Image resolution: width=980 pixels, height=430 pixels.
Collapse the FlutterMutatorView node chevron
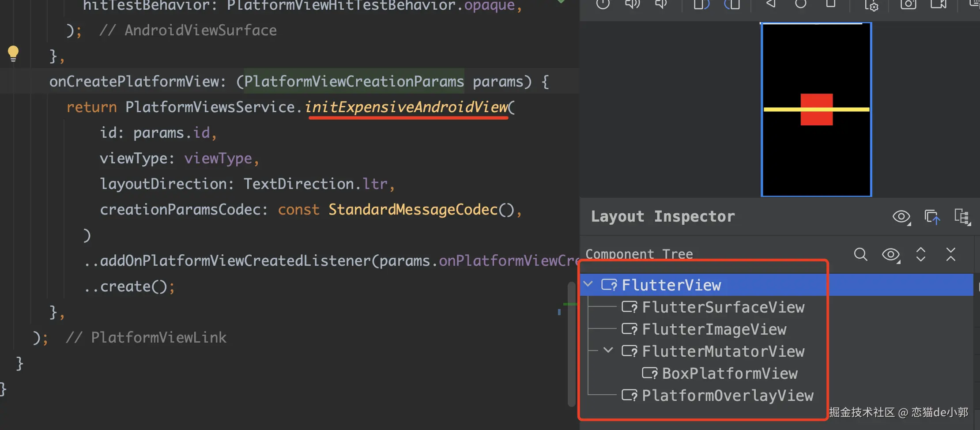(x=608, y=350)
